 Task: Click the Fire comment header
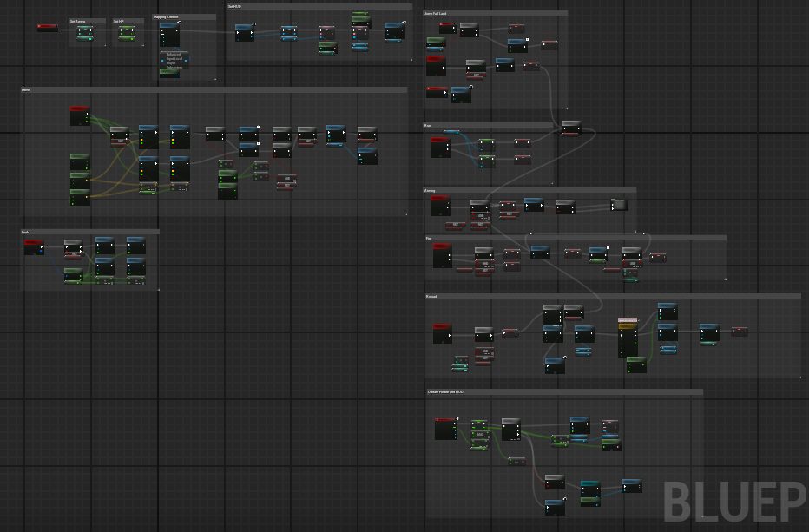[x=576, y=239]
